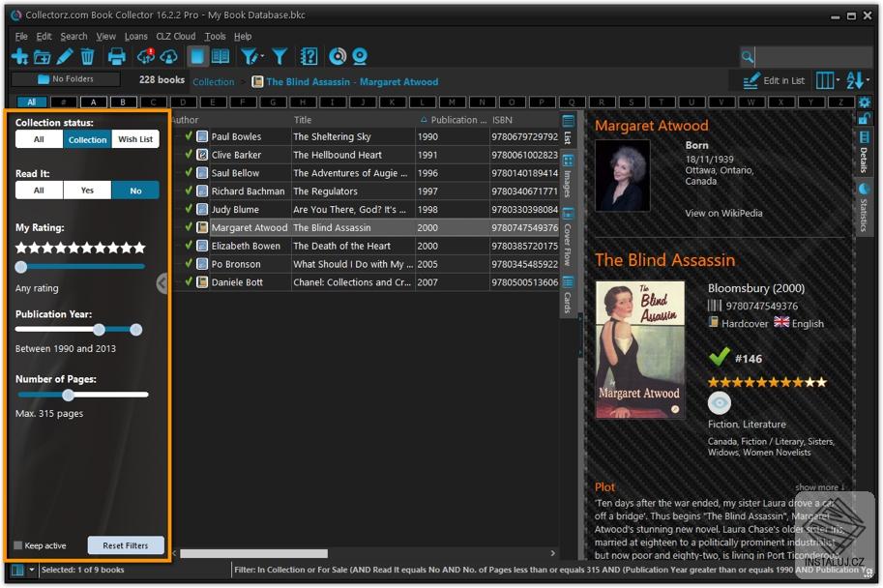Click the Add Books plus icon
The height and width of the screenshot is (588, 883).
point(19,56)
